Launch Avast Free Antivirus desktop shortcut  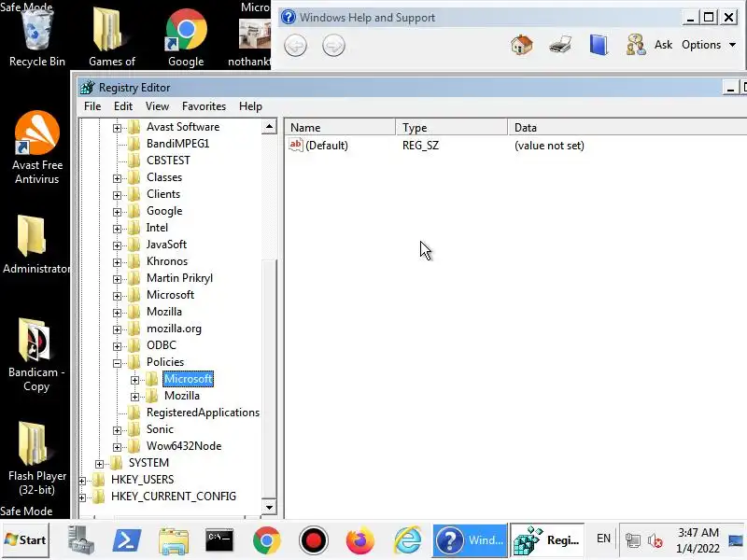tap(36, 147)
